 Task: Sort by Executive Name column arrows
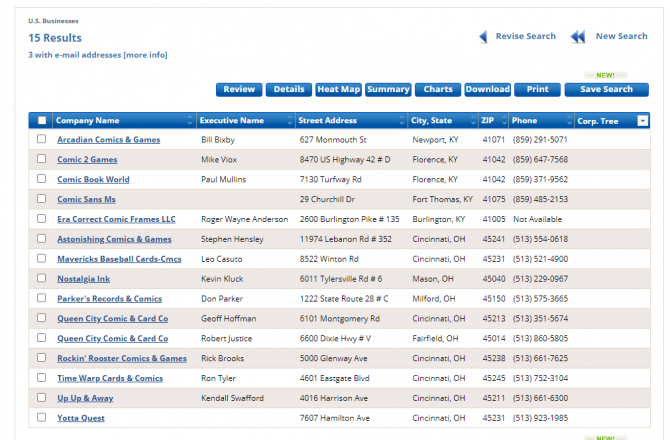pyautogui.click(x=290, y=121)
